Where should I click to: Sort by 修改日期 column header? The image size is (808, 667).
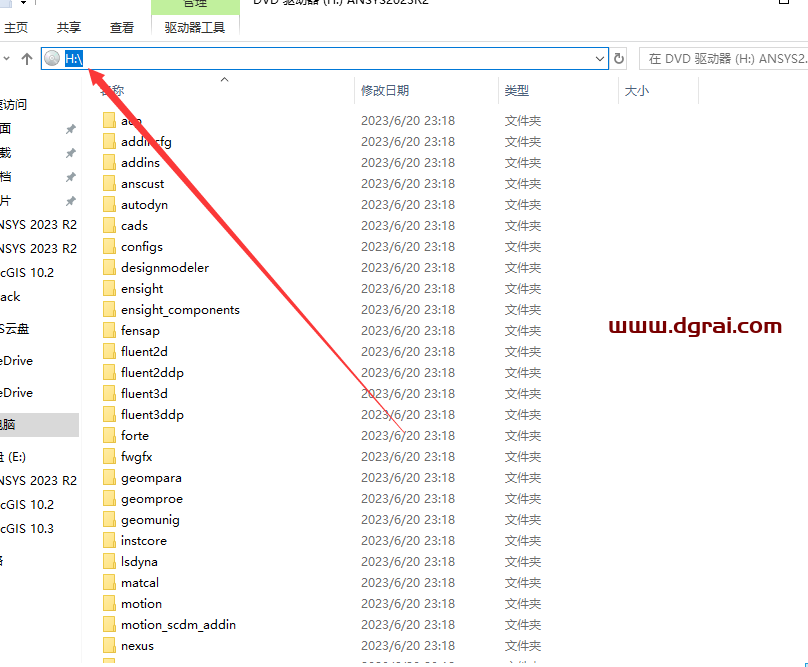tap(385, 91)
